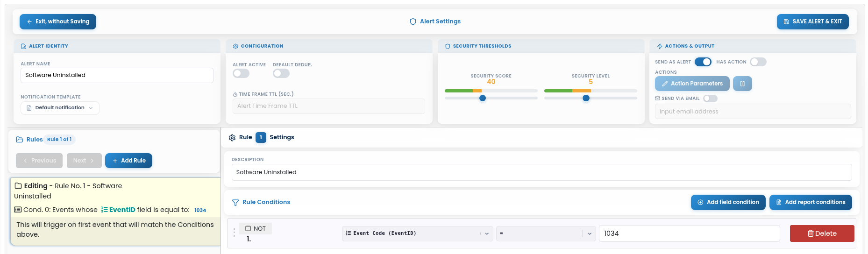The image size is (868, 254).
Task: Click the Alert Name input field
Action: (x=117, y=75)
